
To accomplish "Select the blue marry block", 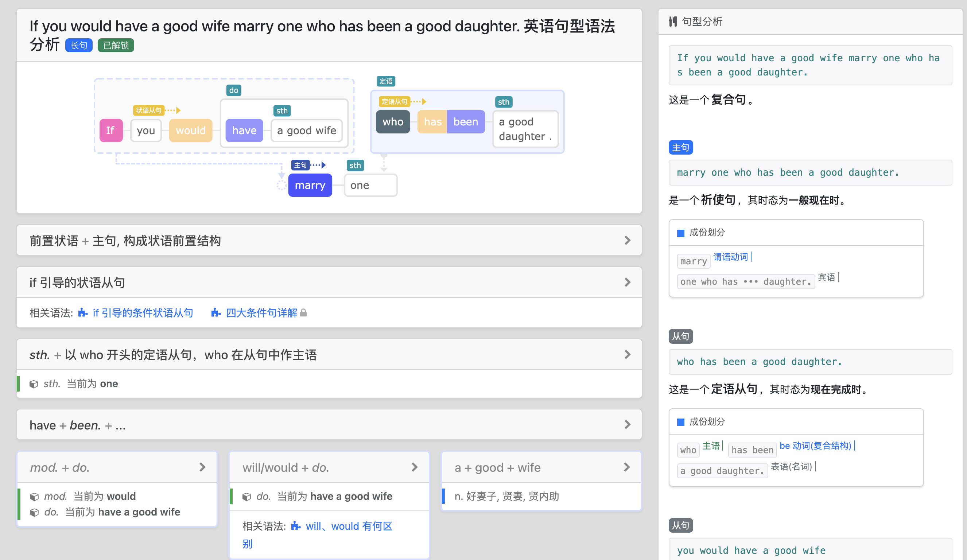I will [x=310, y=185].
